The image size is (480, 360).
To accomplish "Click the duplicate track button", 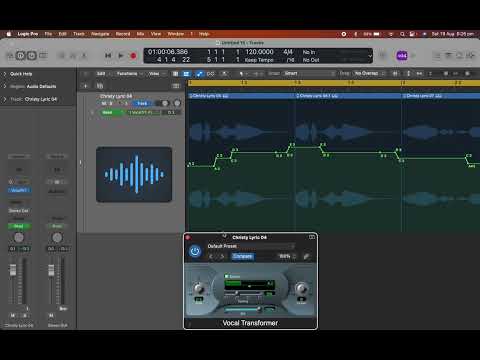I will pyautogui.click(x=100, y=86).
